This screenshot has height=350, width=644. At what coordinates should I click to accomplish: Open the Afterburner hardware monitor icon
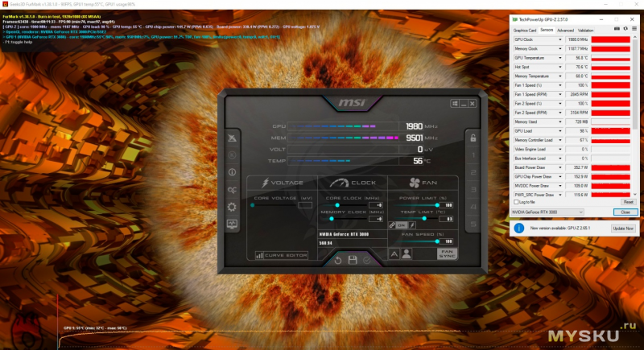point(232,224)
